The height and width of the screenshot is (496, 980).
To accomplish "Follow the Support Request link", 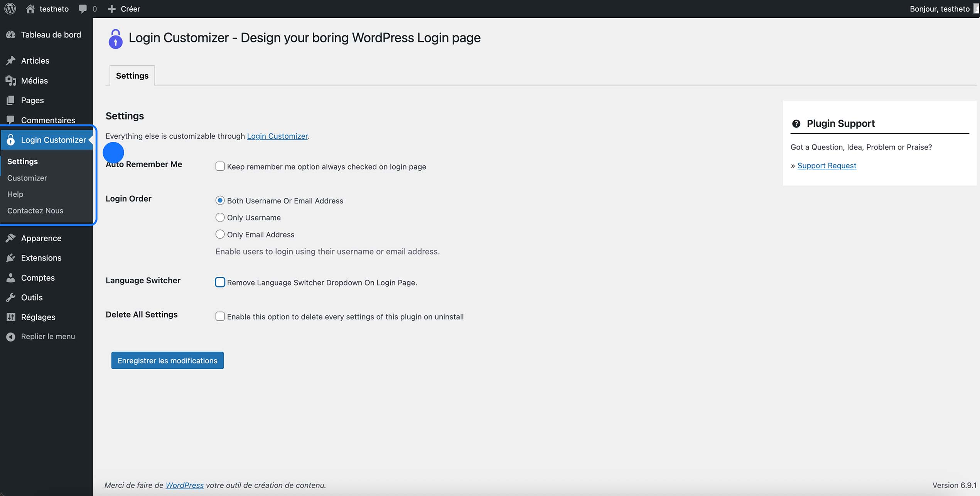I will click(827, 165).
